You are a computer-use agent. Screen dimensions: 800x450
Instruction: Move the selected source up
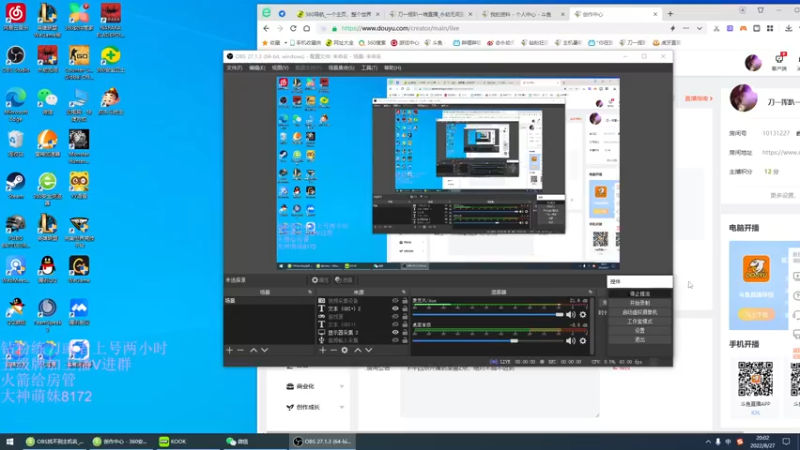[x=358, y=350]
